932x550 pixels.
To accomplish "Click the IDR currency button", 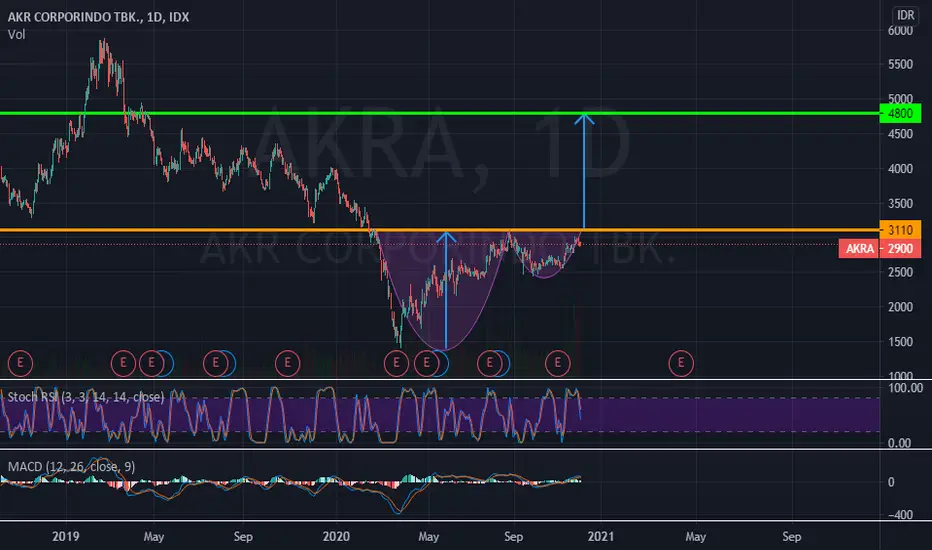I will click(905, 15).
